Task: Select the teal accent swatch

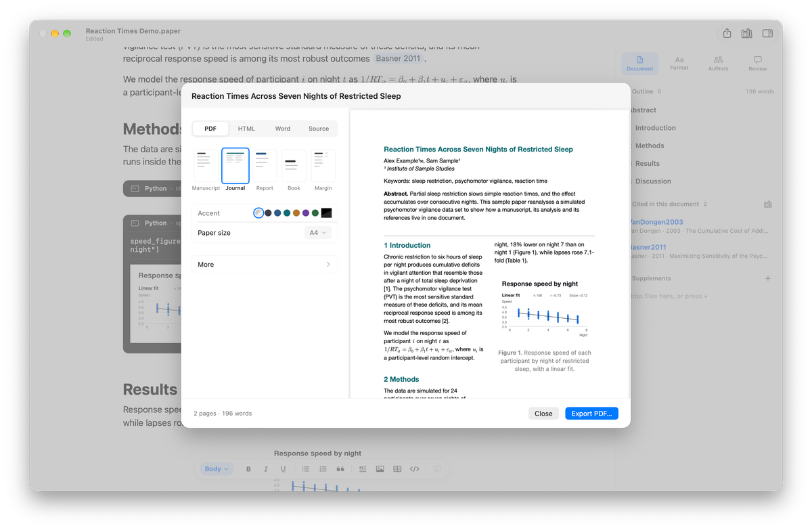Action: tap(287, 213)
